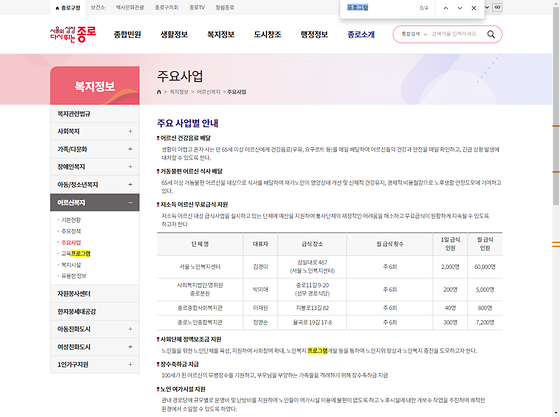Close the find-in-page bar
The image size is (560, 417).
click(x=474, y=8)
